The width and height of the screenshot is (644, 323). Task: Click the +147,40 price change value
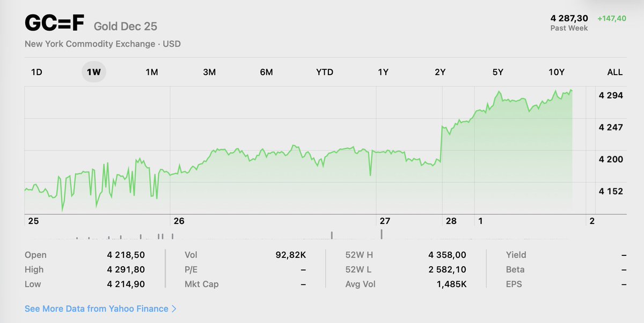(x=612, y=18)
